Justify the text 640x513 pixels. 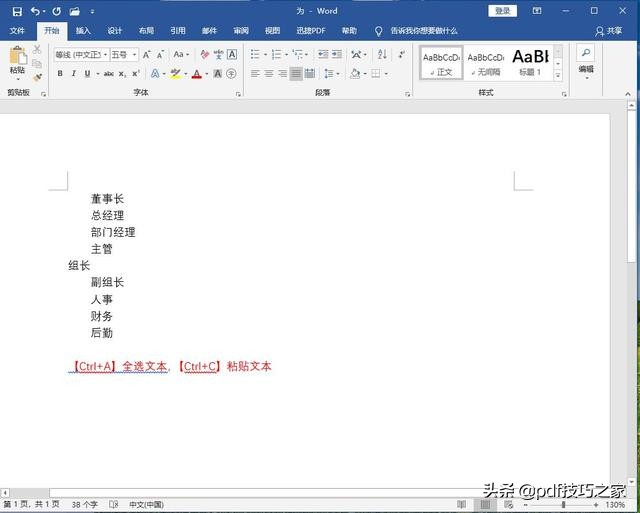[x=296, y=74]
